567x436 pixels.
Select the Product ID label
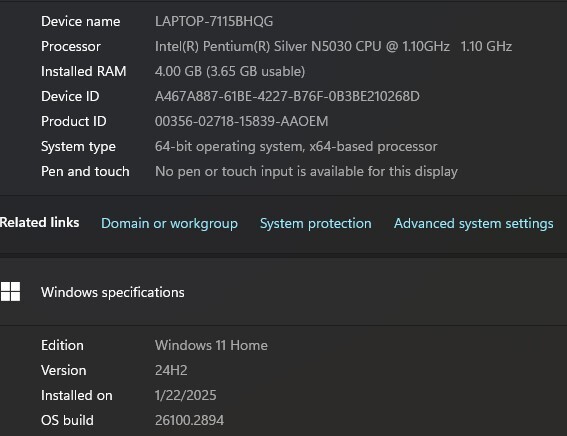[74, 121]
